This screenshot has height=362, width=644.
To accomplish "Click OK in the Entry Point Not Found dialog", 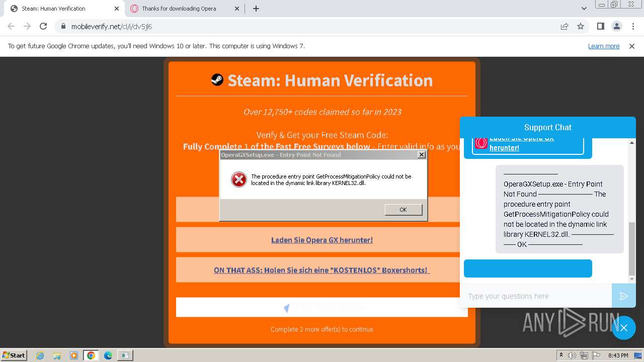I will tap(404, 210).
